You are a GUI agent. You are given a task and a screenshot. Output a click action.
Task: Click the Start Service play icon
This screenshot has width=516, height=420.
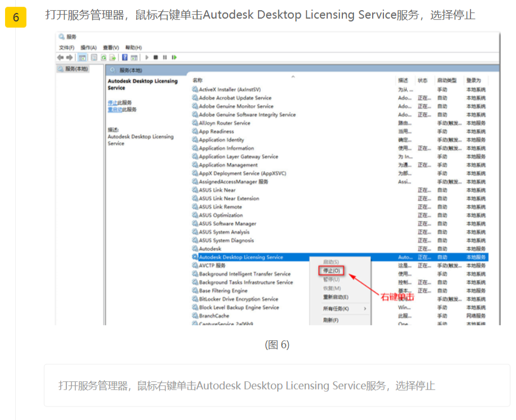pyautogui.click(x=147, y=57)
